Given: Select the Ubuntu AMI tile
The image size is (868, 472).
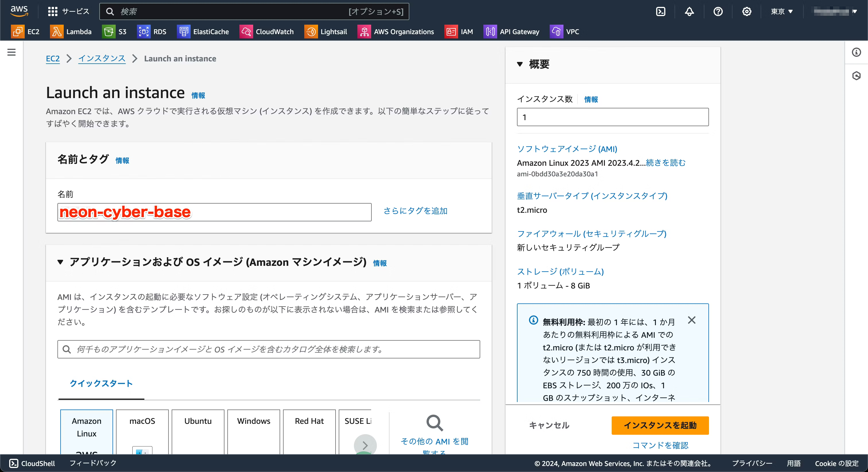Looking at the screenshot, I should [197, 432].
